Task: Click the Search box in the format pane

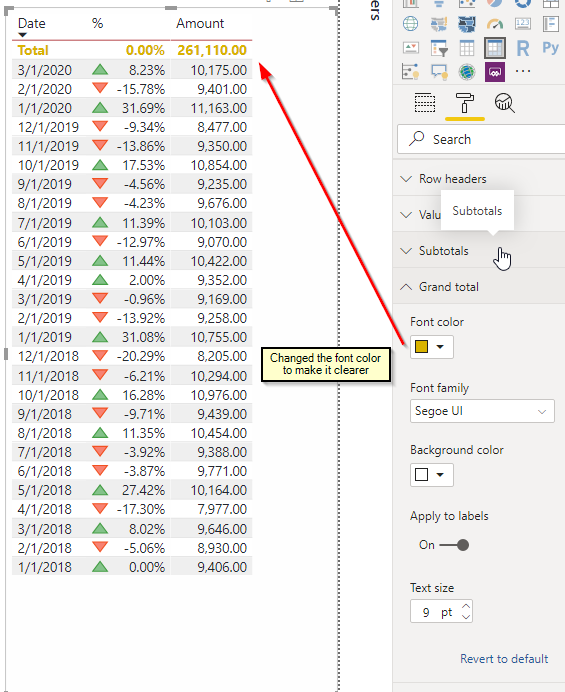Action: (x=481, y=139)
